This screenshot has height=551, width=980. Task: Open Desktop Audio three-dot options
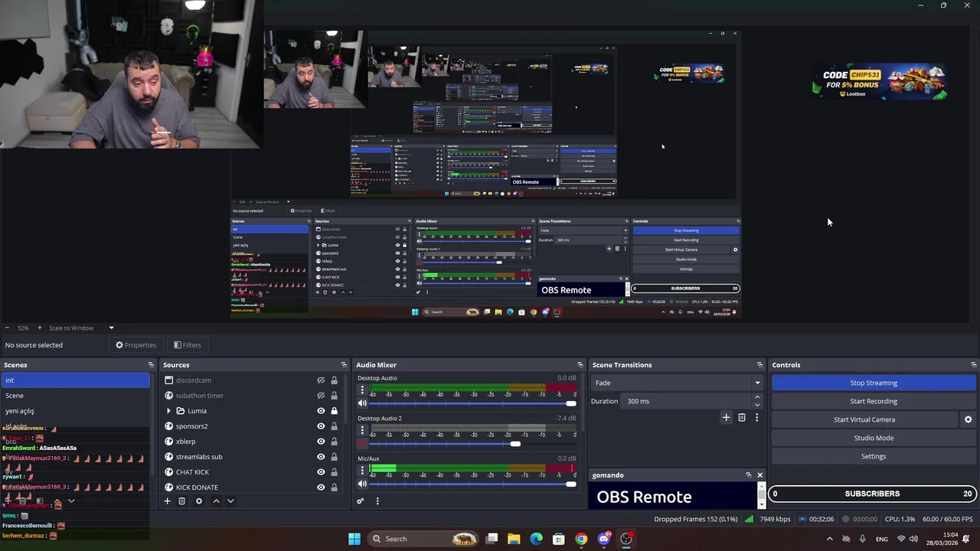[x=362, y=390]
